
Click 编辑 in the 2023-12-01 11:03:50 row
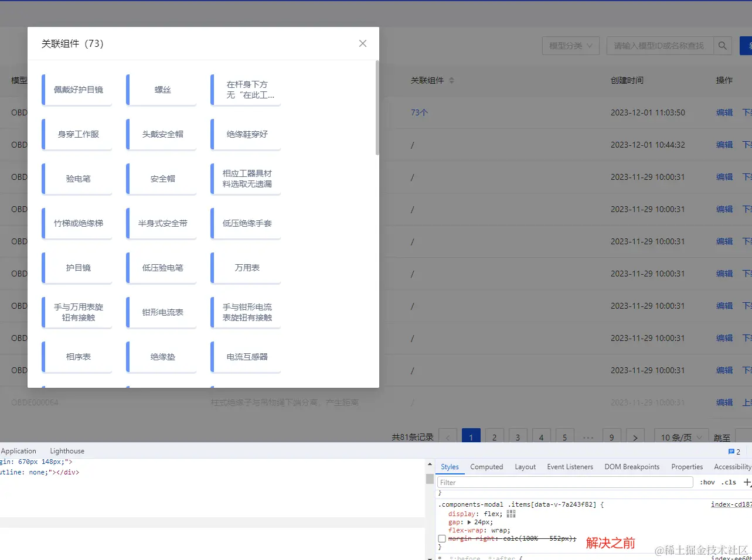coord(724,112)
